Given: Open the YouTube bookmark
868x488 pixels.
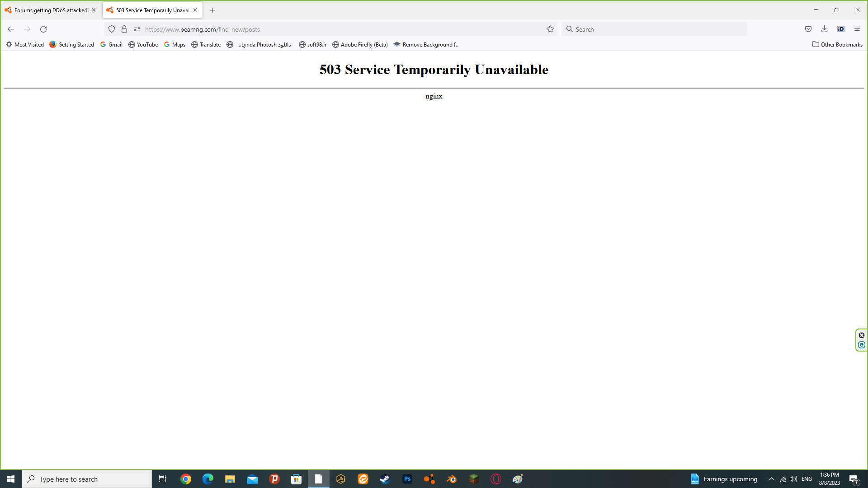Looking at the screenshot, I should tap(143, 45).
